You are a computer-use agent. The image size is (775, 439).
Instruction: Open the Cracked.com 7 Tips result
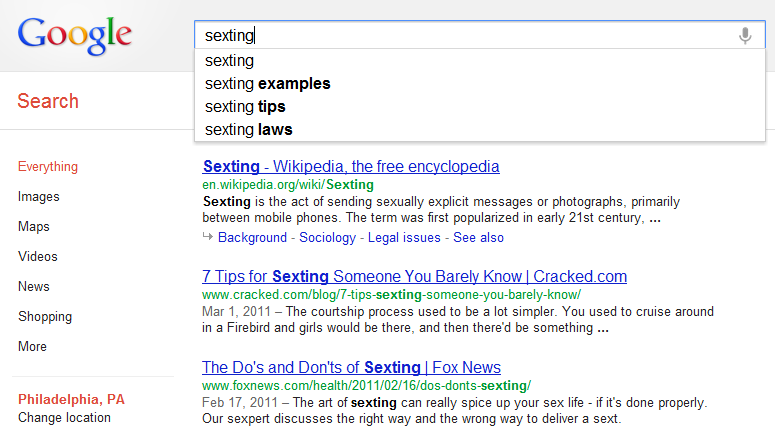click(414, 277)
